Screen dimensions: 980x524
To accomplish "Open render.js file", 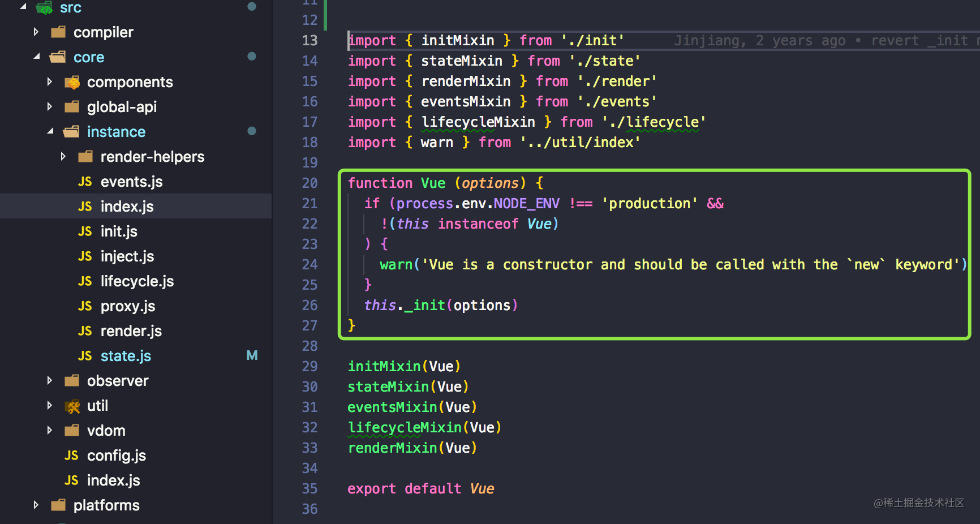I will (131, 331).
